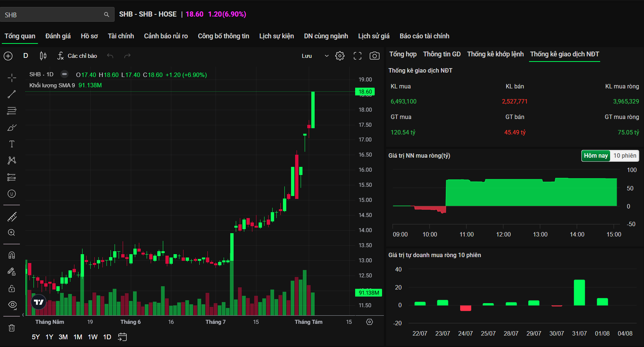Screen dimensions: 644x347
Task: Remove drawings with the trash icon
Action: point(12,328)
